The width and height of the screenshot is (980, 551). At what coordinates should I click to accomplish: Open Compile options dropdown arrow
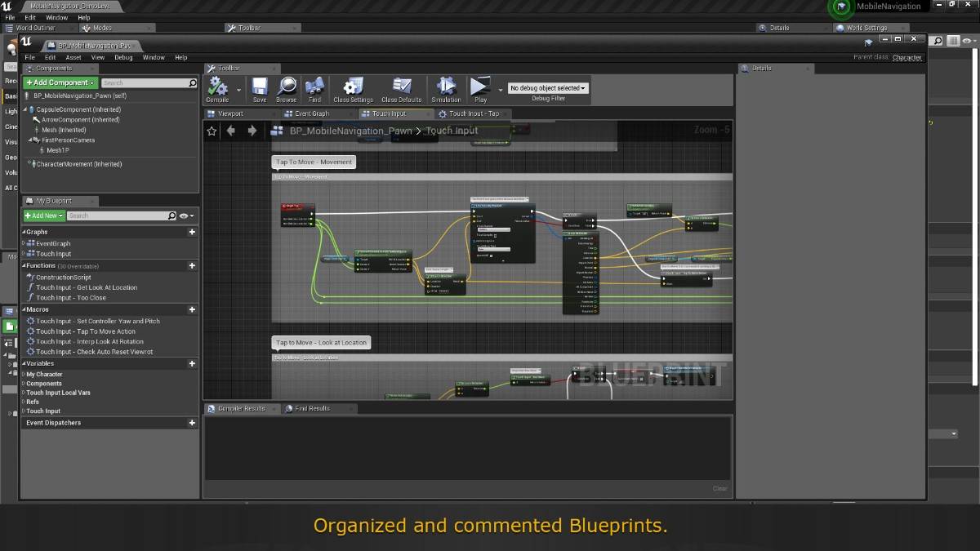pyautogui.click(x=239, y=90)
